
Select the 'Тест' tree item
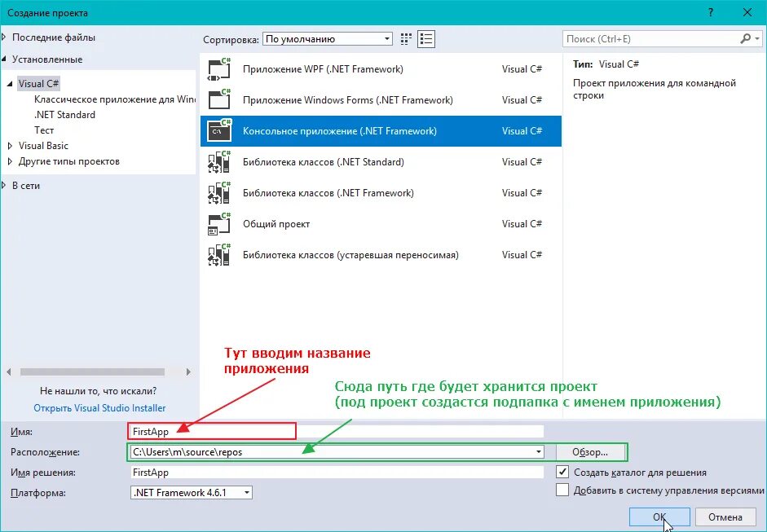click(x=44, y=130)
